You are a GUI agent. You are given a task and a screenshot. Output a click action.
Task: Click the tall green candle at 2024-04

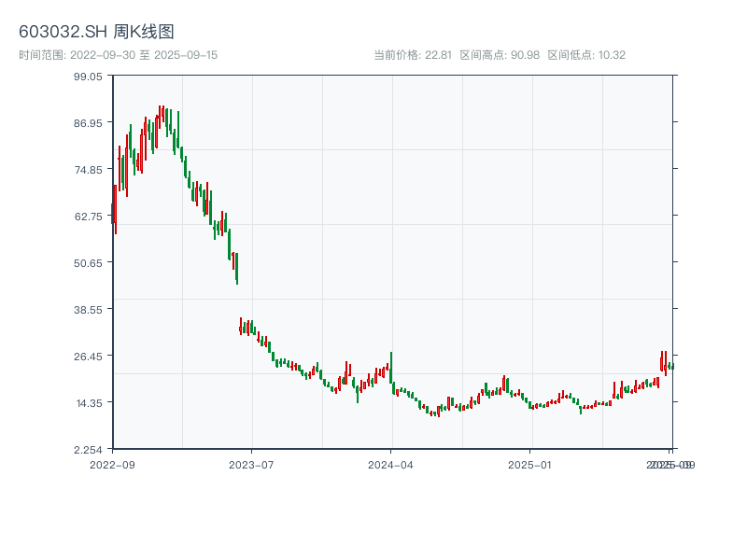[x=391, y=367]
